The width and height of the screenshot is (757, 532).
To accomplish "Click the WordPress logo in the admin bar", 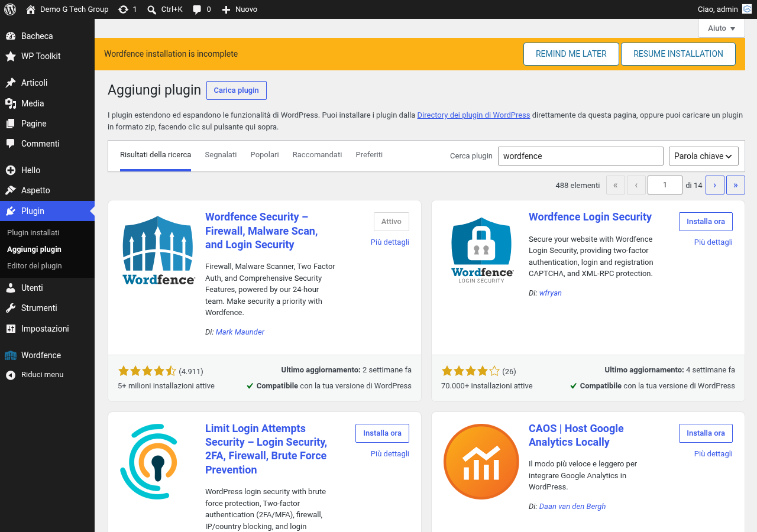I will (10, 9).
